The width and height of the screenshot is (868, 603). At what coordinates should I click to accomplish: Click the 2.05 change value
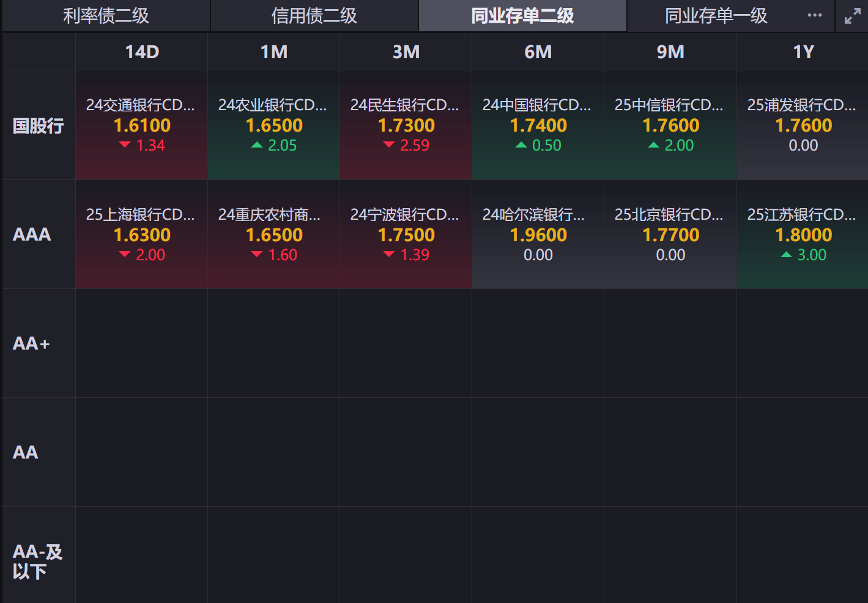click(x=283, y=146)
